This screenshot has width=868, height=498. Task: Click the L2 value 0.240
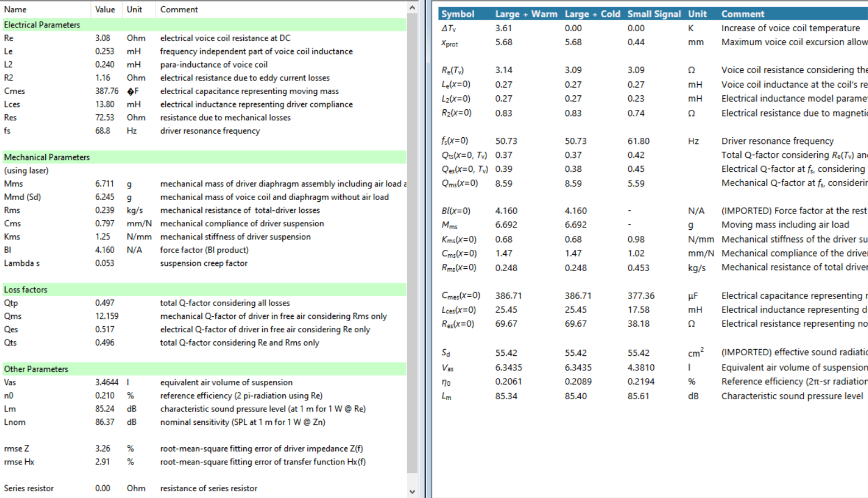click(104, 65)
